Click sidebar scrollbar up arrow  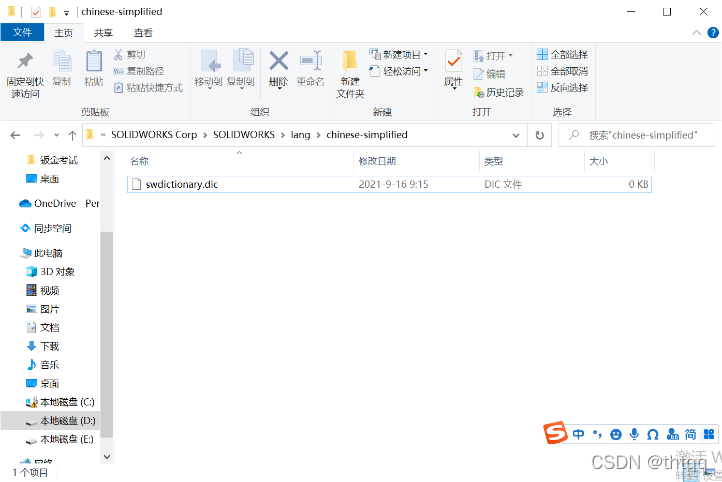[107, 158]
